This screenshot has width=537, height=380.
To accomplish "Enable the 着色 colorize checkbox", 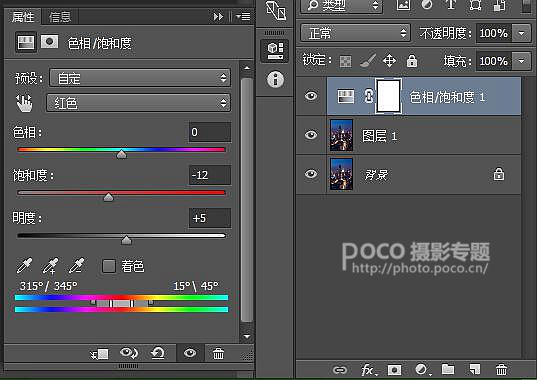I will (x=109, y=266).
